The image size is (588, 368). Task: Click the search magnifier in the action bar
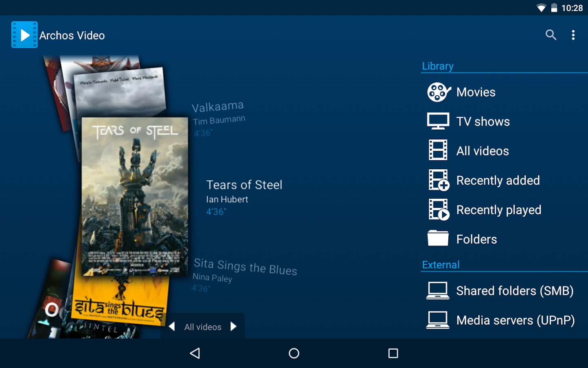tap(551, 35)
